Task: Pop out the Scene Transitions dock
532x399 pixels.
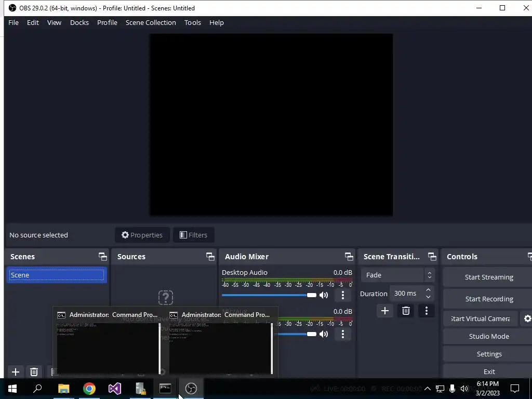Action: tap(432, 257)
